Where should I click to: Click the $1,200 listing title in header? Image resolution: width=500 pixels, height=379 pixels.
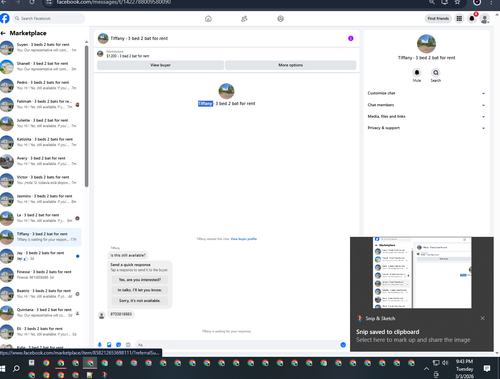[x=128, y=56]
